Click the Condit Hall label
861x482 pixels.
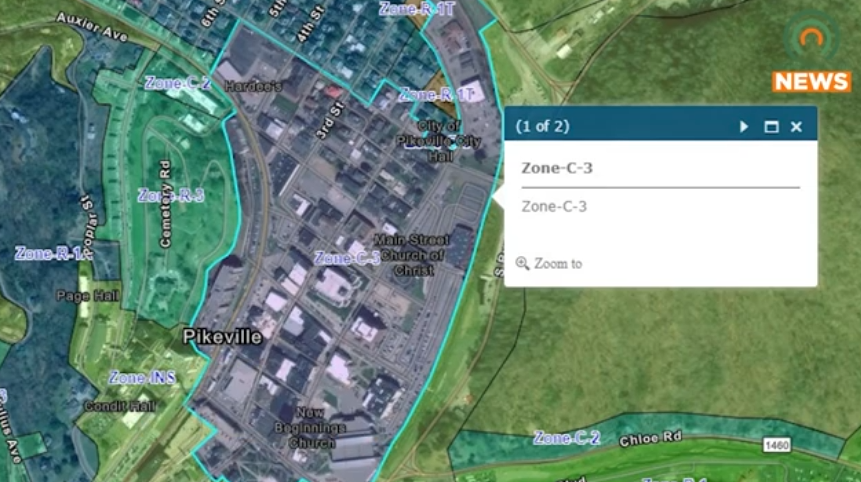(120, 407)
